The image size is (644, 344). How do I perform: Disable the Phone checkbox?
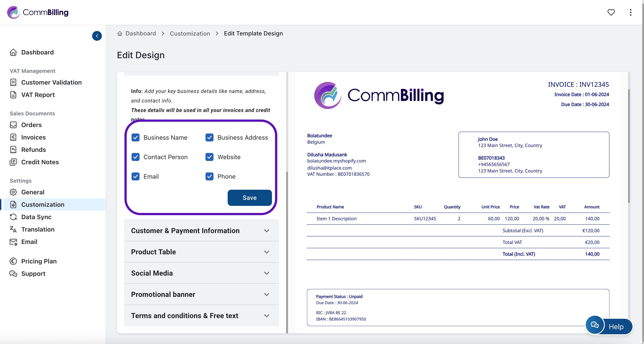tap(209, 176)
